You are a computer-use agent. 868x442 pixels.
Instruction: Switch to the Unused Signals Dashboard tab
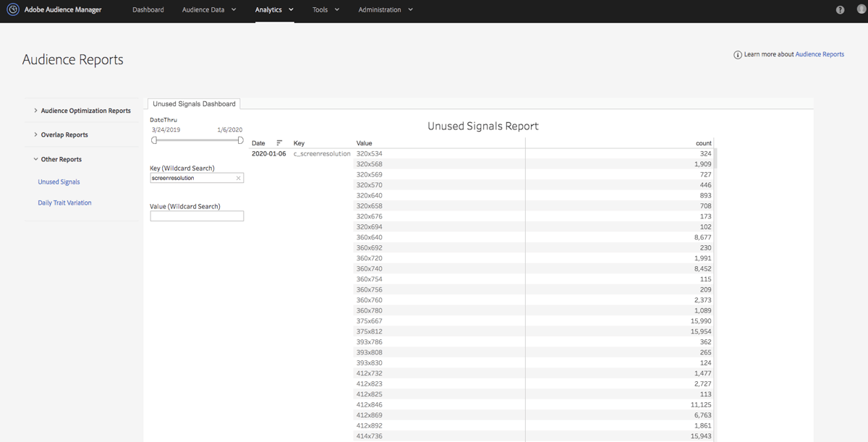tap(193, 103)
